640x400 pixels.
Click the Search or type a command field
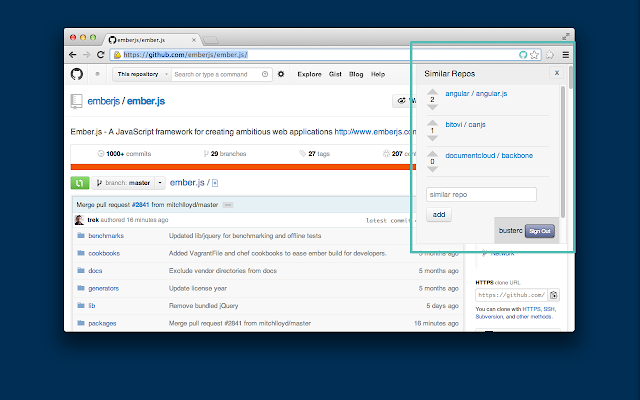point(222,74)
